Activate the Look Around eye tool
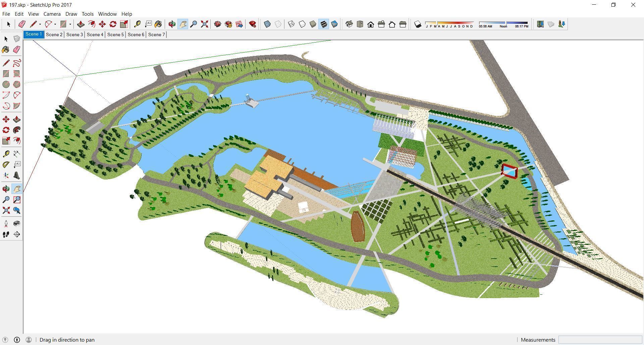 click(16, 224)
